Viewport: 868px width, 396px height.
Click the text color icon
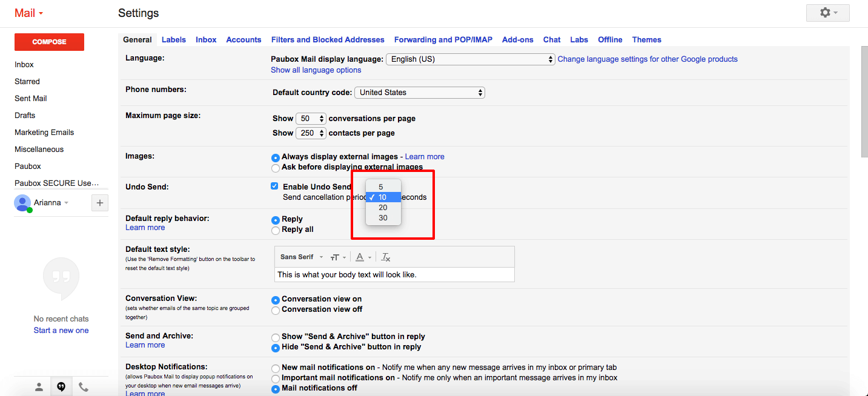[360, 257]
